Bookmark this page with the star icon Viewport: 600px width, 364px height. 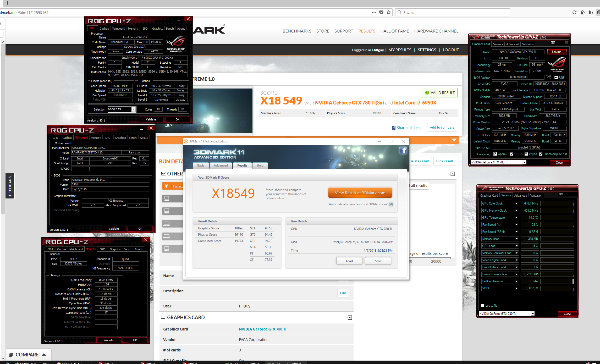click(389, 12)
